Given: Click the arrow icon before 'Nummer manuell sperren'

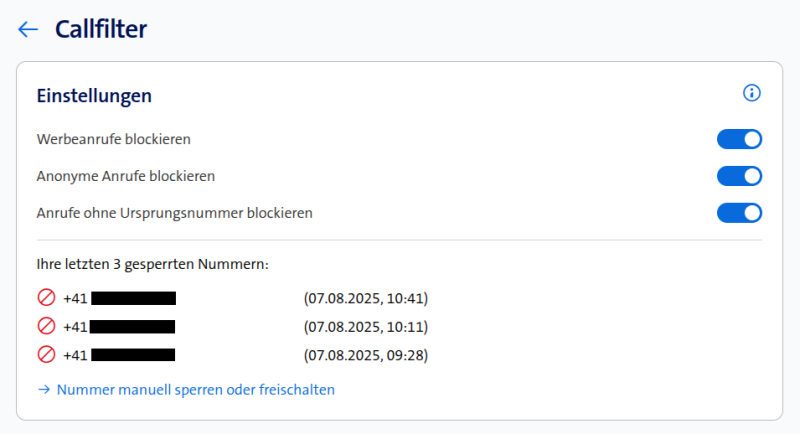Looking at the screenshot, I should pyautogui.click(x=44, y=390).
